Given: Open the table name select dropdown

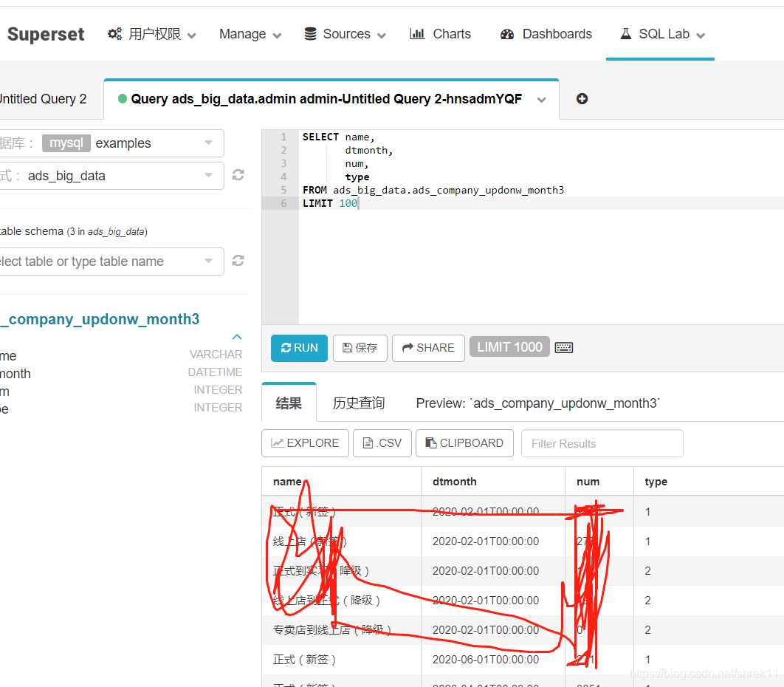Looking at the screenshot, I should (111, 262).
